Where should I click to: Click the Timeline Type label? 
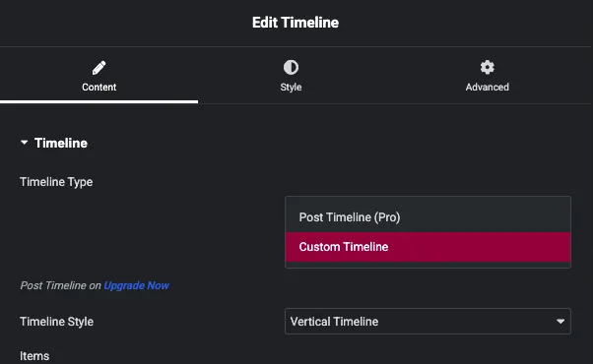click(56, 182)
